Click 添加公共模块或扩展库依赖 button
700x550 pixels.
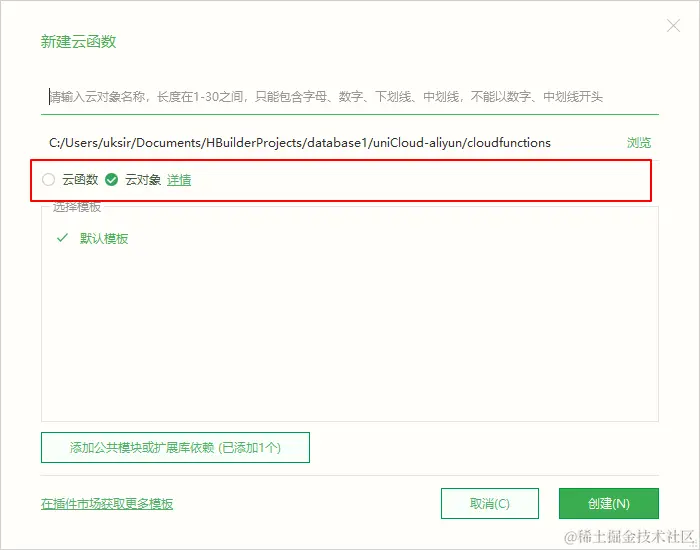point(175,447)
